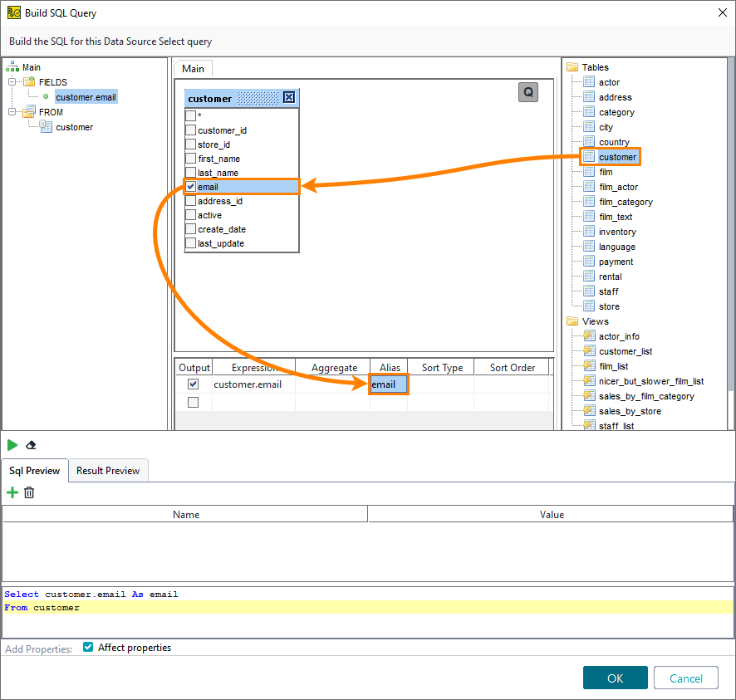
Task: Select the Main tab above the diagram
Action: coord(193,68)
